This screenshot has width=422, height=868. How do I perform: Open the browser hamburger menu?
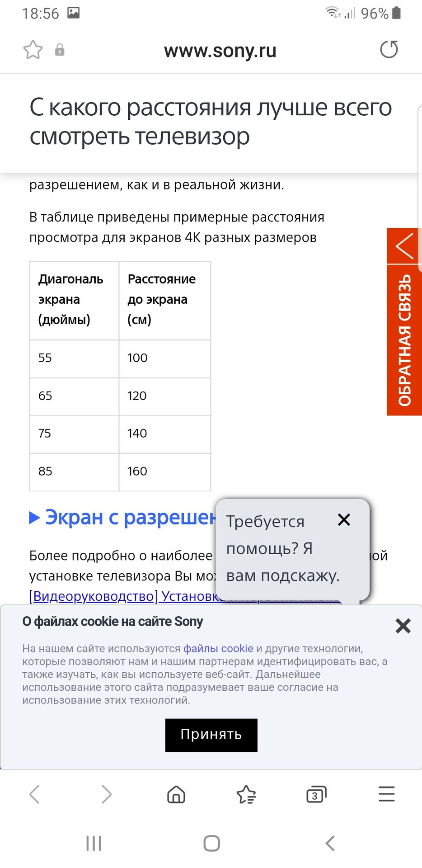(386, 794)
